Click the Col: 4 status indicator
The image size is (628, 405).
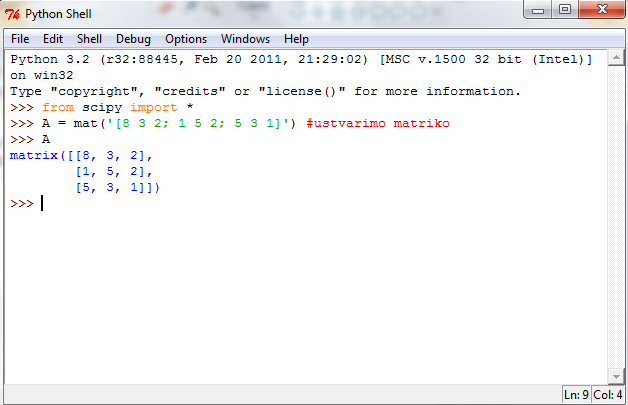tap(608, 395)
